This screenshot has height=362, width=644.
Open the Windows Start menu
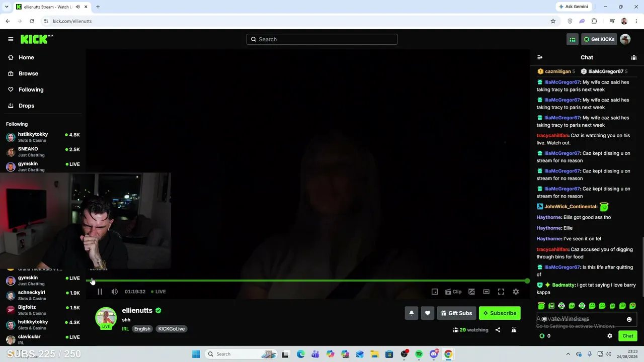196,354
